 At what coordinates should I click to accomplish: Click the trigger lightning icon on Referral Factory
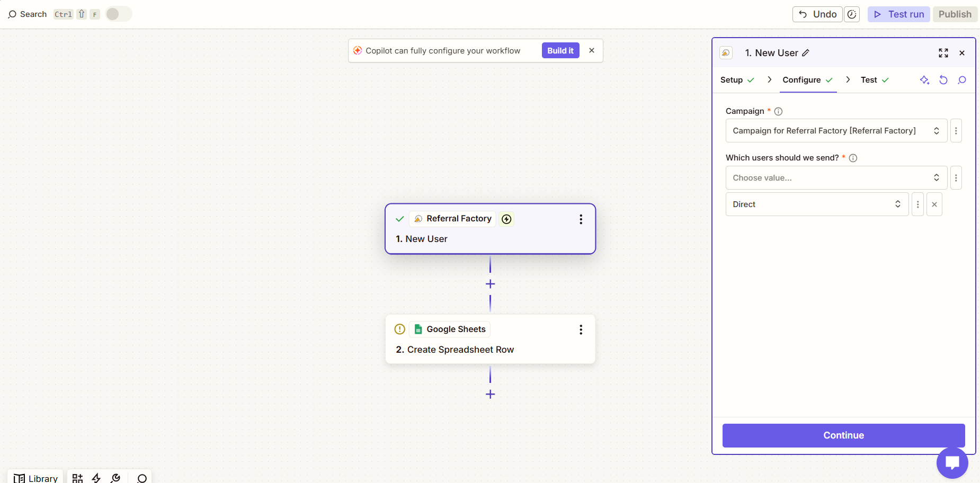click(x=507, y=219)
